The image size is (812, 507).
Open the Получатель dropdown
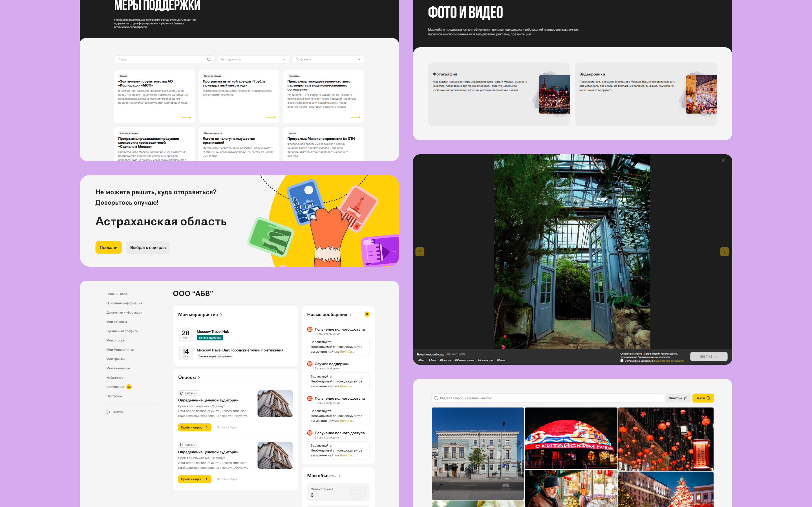click(x=328, y=59)
